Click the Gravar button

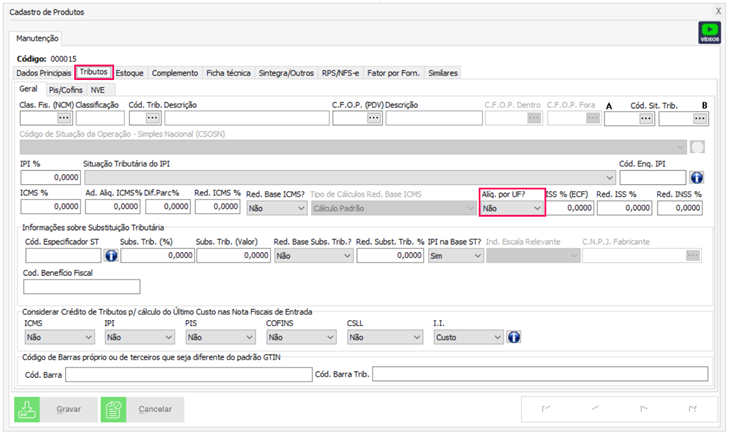(53, 409)
